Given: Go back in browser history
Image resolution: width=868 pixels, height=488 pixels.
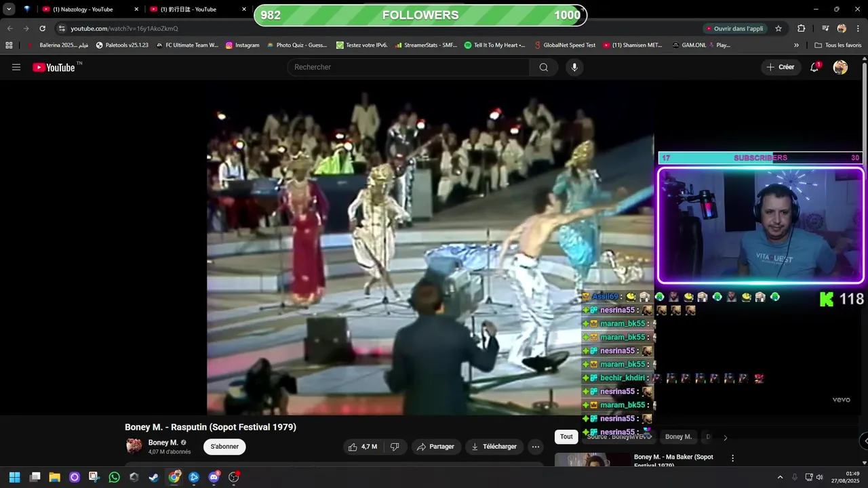Looking at the screenshot, I should [9, 28].
